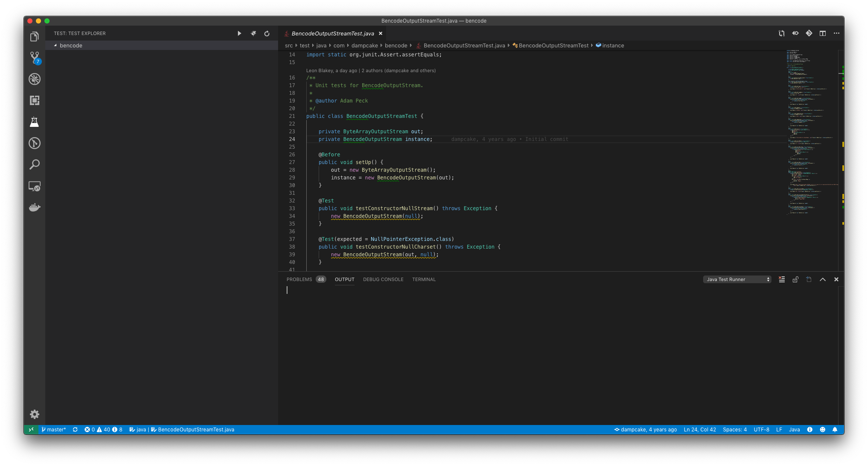Toggle output scroll lock
This screenshot has width=868, height=466.
pyautogui.click(x=795, y=279)
